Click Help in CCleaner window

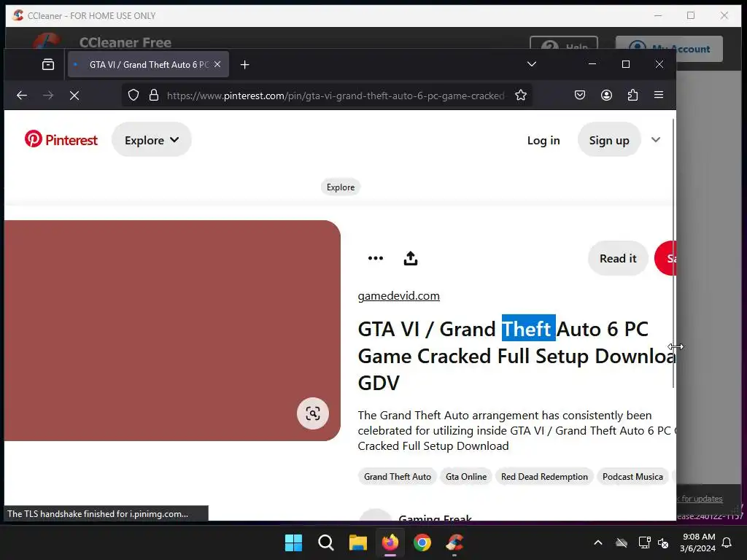(x=564, y=44)
